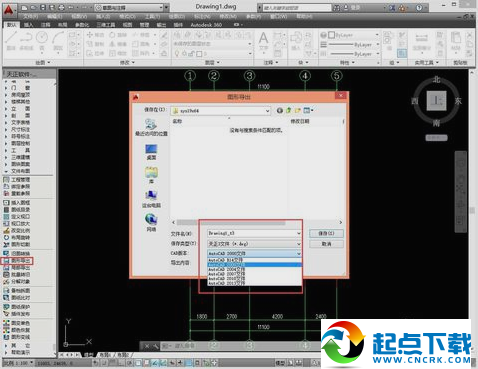Choose AutoCAD 2004 from the CAD version list

click(x=254, y=269)
